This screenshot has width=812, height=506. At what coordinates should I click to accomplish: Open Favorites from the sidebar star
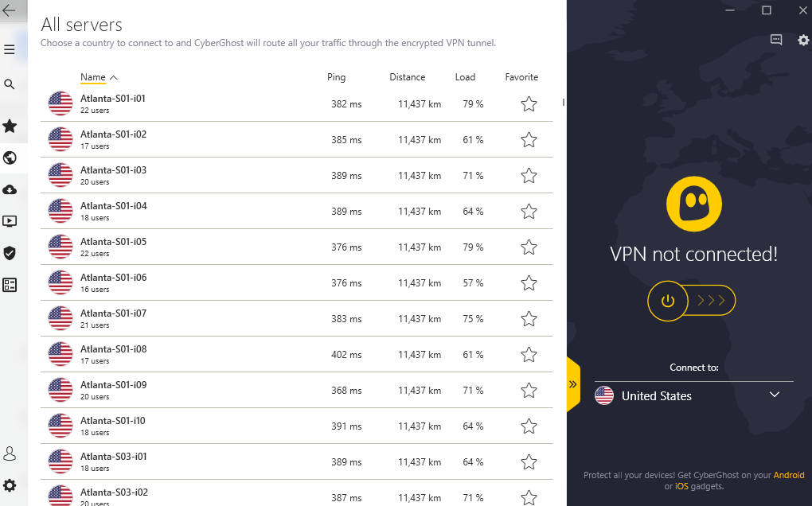pyautogui.click(x=10, y=126)
